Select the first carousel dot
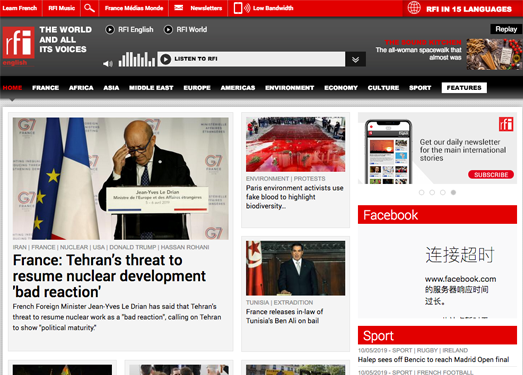Screen dimensions: 523x375 click(x=421, y=193)
